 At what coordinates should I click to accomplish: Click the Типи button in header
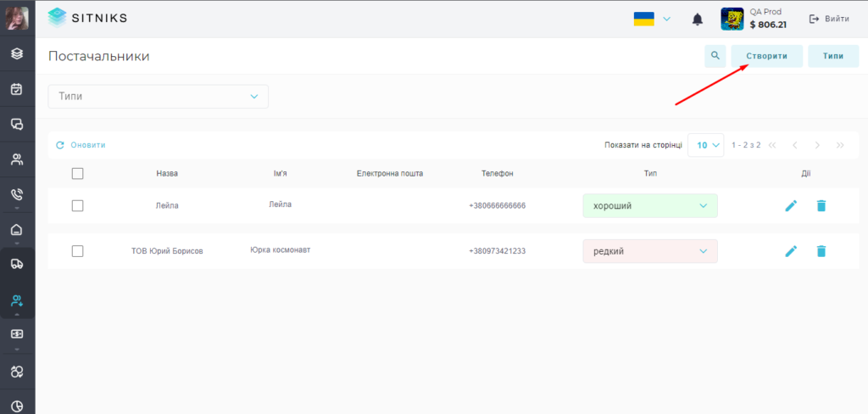click(x=833, y=56)
